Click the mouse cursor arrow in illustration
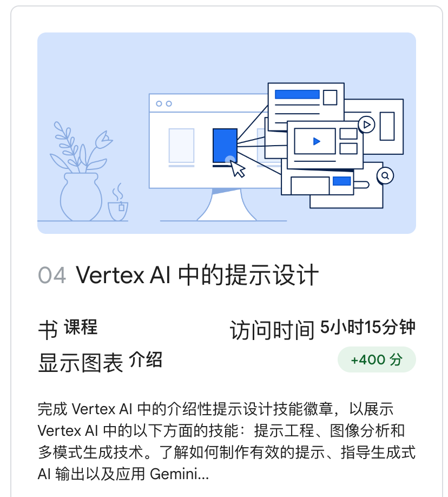The height and width of the screenshot is (497, 448). click(x=238, y=169)
